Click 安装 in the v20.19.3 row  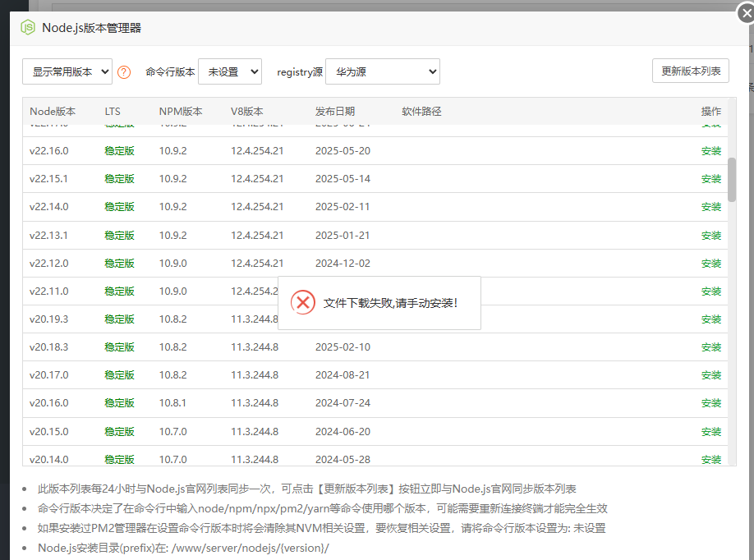pyautogui.click(x=711, y=319)
